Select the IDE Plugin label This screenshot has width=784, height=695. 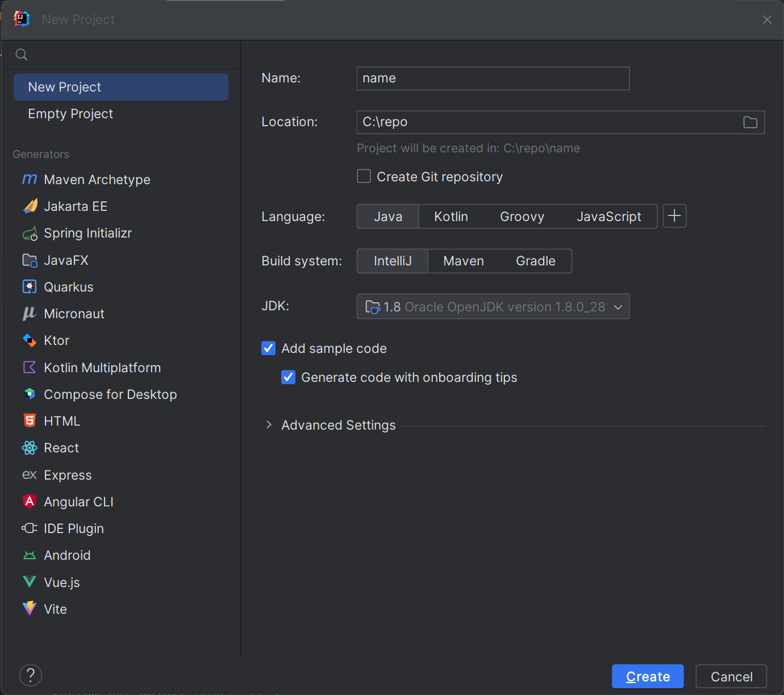point(74,528)
